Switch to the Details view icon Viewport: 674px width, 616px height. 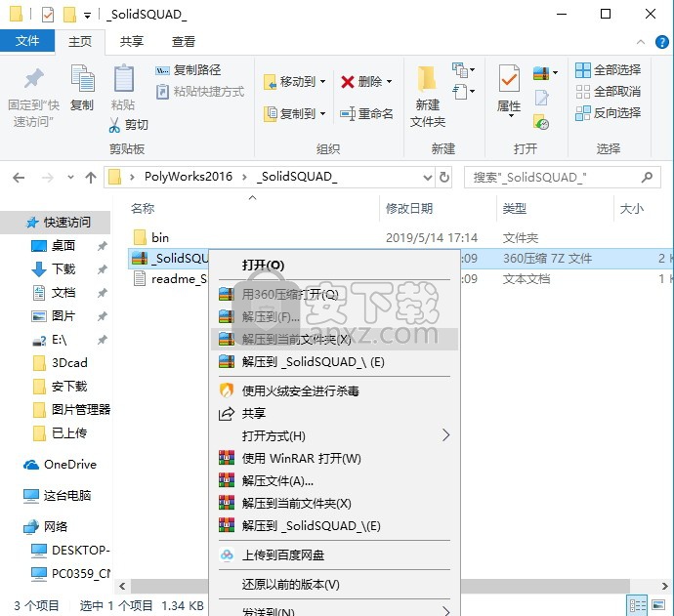click(637, 605)
